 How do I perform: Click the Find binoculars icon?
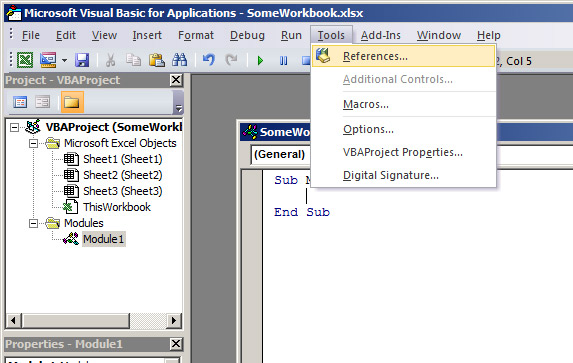pyautogui.click(x=179, y=60)
